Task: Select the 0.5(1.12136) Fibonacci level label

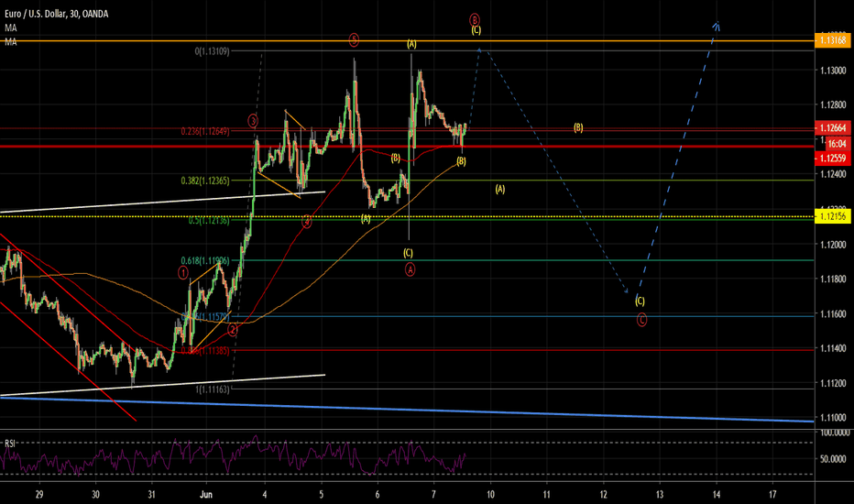Action: (209, 221)
